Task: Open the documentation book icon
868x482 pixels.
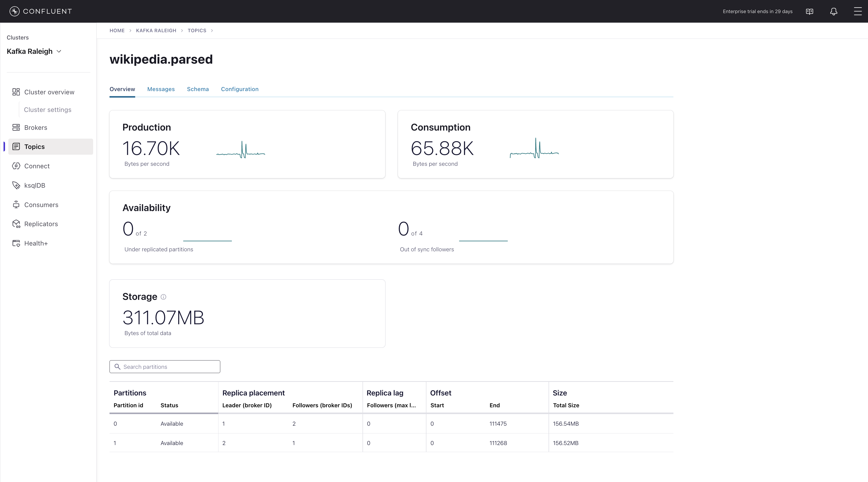Action: tap(809, 12)
